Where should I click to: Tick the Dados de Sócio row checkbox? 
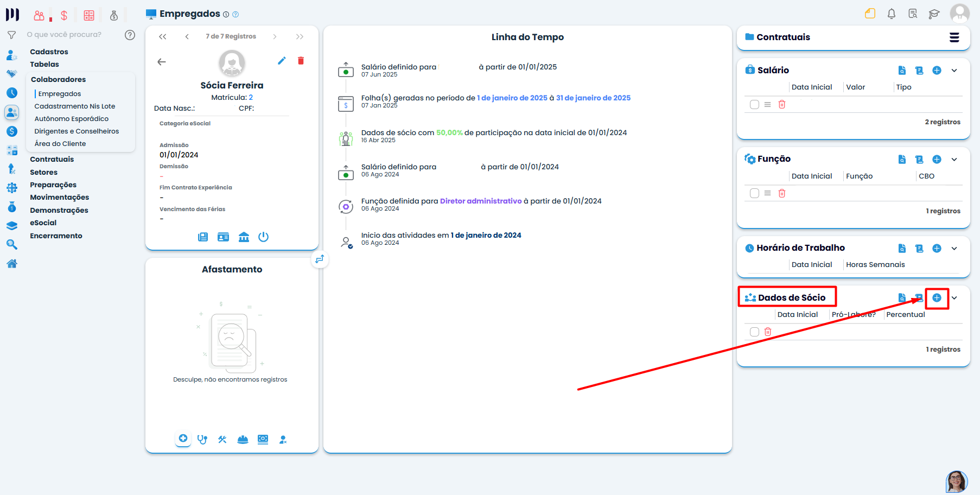(754, 332)
